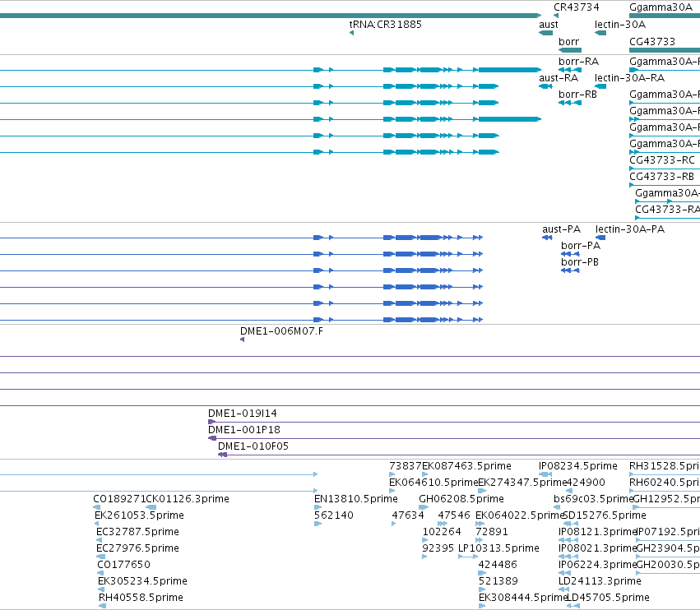Click the 562140 feature label
The image size is (700, 610).
pos(334,515)
